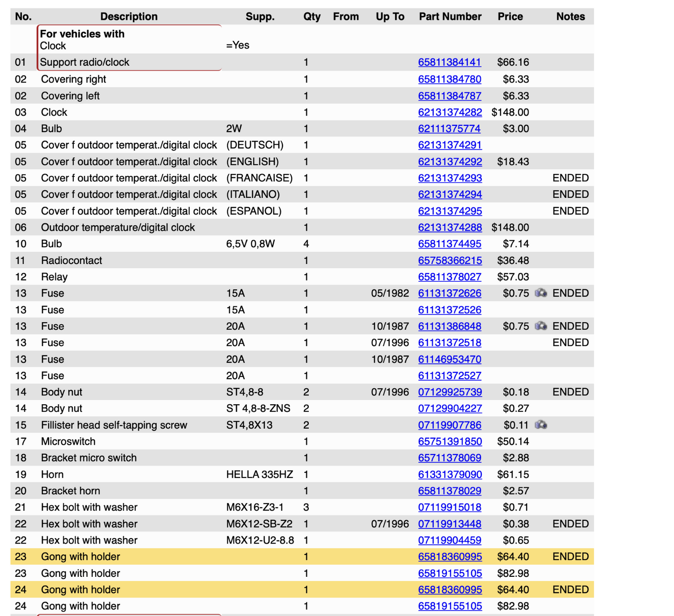The width and height of the screenshot is (674, 616).
Task: Click the Part Number column header
Action: click(x=450, y=17)
